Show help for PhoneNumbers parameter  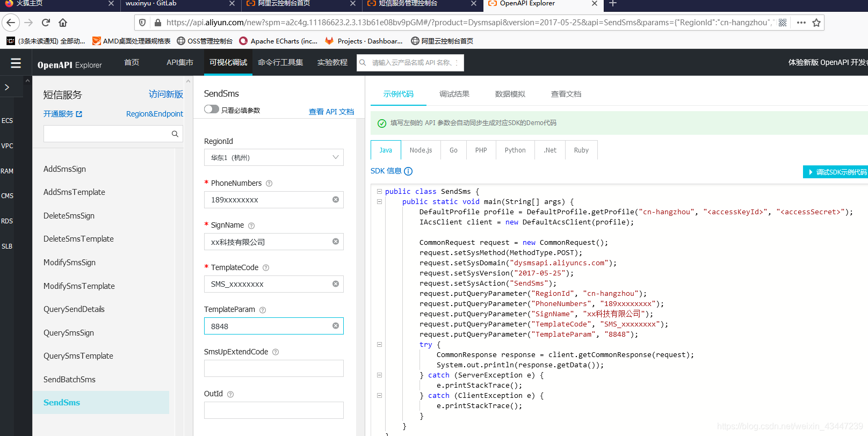point(269,184)
